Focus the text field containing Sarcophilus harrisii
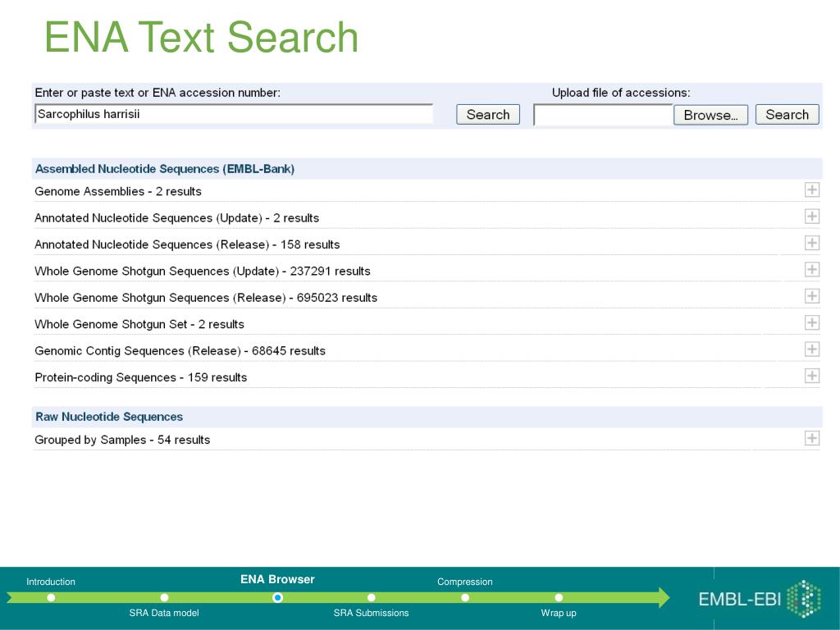840x630 pixels. point(234,114)
